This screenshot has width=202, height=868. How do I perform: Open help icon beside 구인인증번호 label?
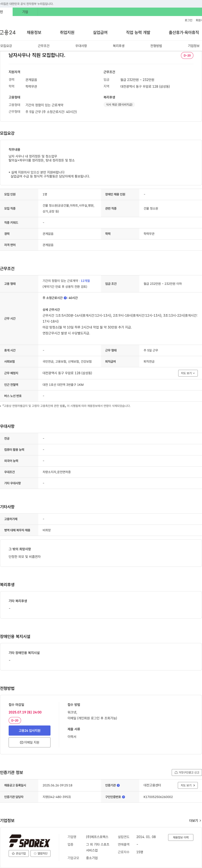pos(123,797)
